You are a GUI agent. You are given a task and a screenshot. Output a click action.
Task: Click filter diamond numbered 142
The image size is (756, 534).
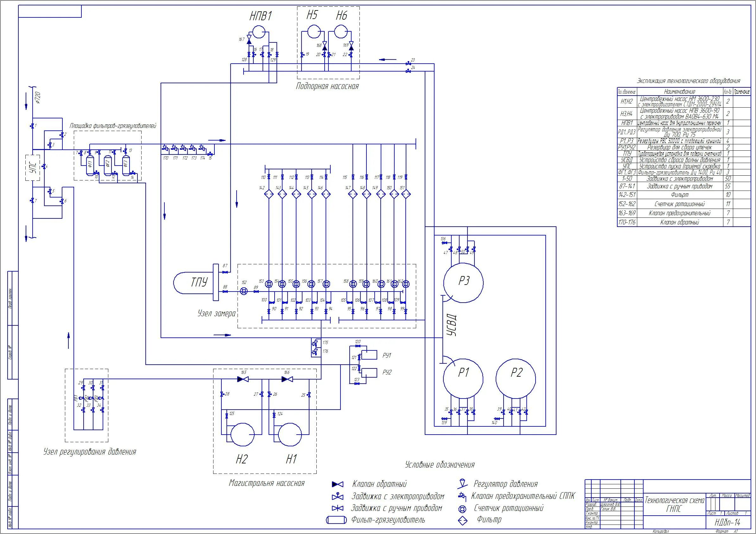coord(269,194)
